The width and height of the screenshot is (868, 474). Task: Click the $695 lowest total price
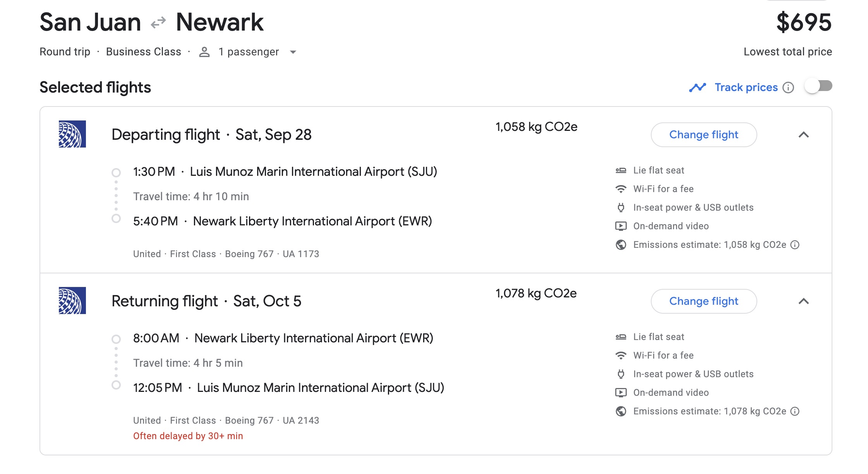click(804, 22)
